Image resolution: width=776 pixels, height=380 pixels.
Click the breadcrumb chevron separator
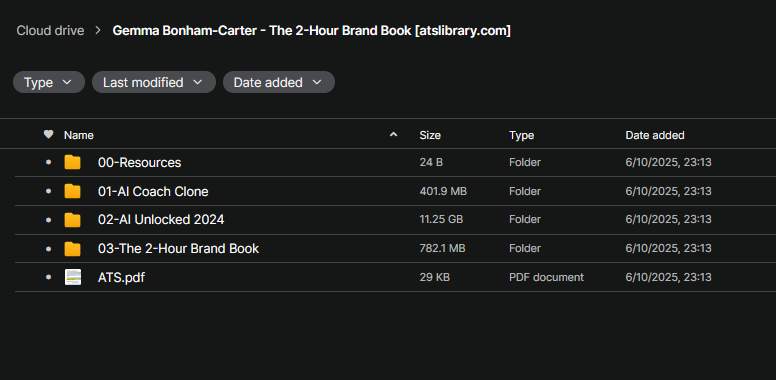point(98,31)
